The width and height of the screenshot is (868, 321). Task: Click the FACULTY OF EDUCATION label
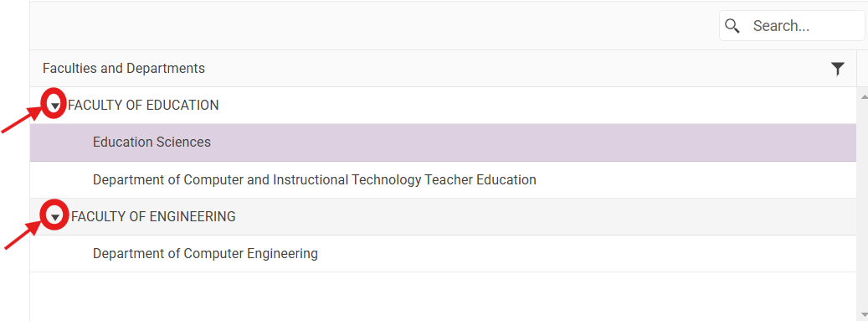(143, 105)
